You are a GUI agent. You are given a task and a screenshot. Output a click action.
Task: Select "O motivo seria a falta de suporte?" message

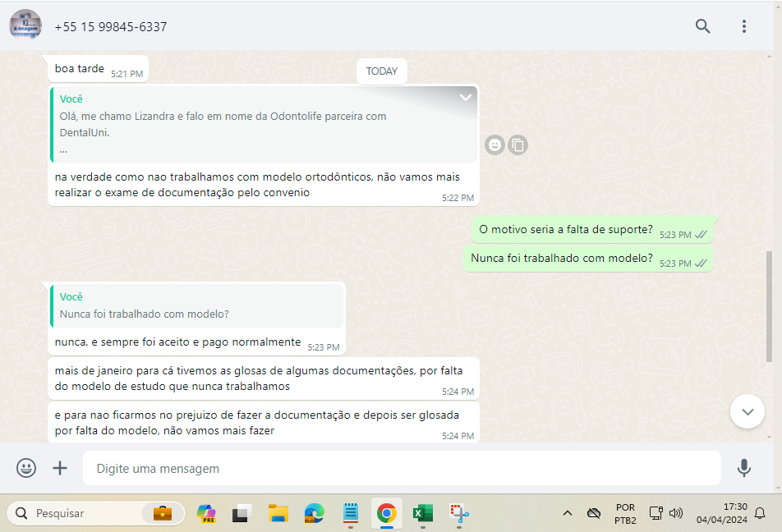click(x=592, y=230)
